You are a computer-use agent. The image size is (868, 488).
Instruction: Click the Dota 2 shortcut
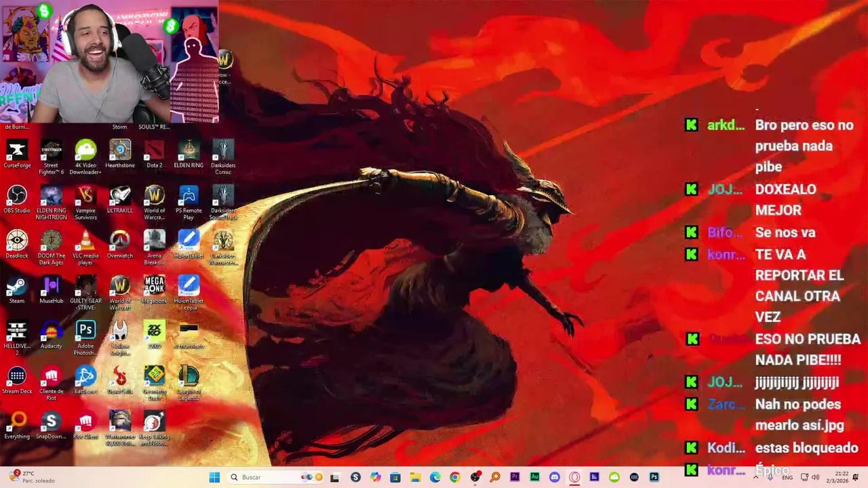point(155,154)
